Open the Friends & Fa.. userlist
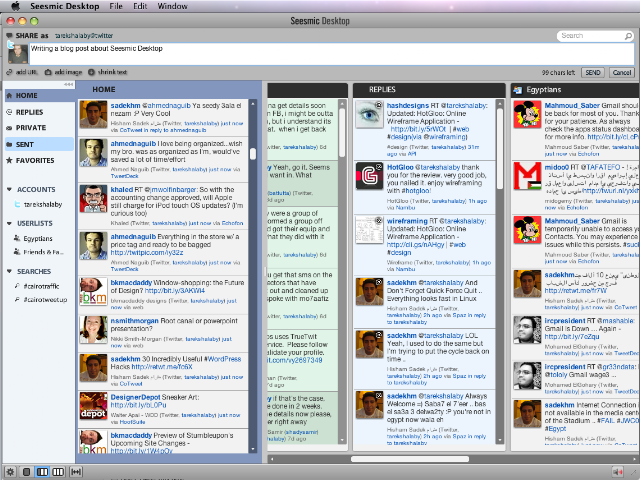 point(44,252)
